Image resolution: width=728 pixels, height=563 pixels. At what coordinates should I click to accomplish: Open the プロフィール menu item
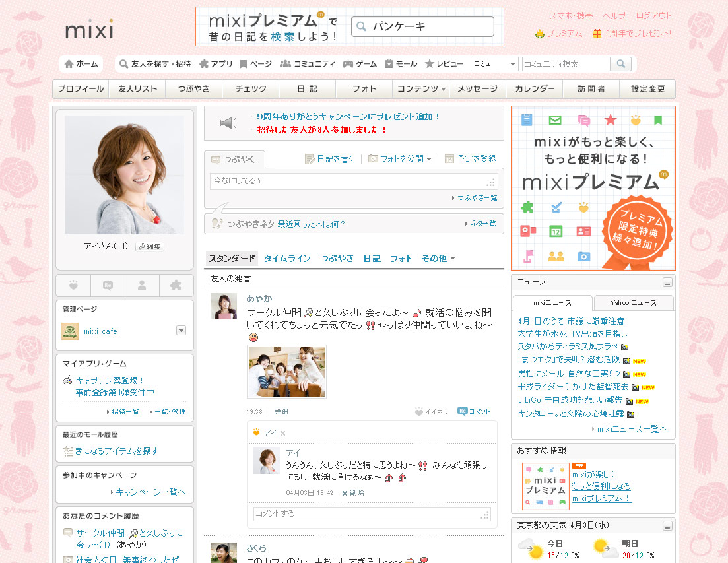pos(81,88)
